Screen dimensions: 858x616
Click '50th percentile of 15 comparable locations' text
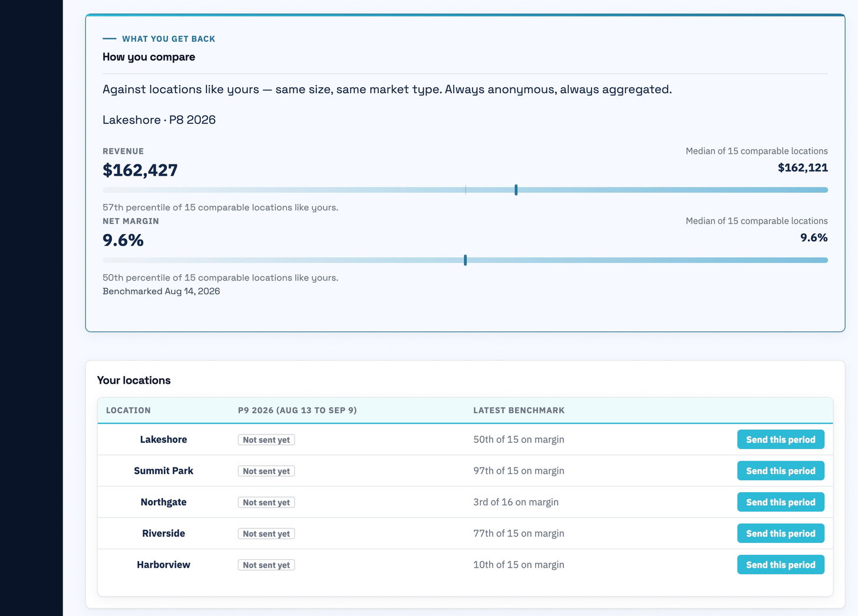[x=220, y=278]
